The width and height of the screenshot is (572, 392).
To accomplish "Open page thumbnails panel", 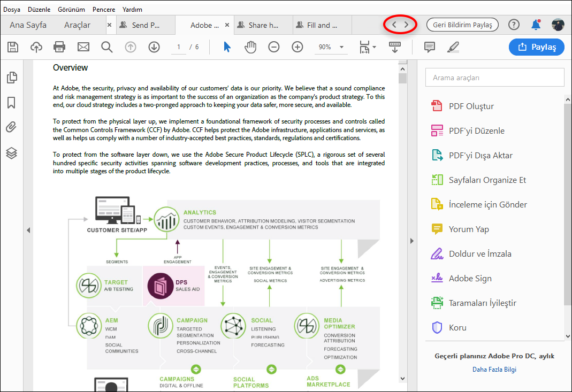I will click(12, 78).
